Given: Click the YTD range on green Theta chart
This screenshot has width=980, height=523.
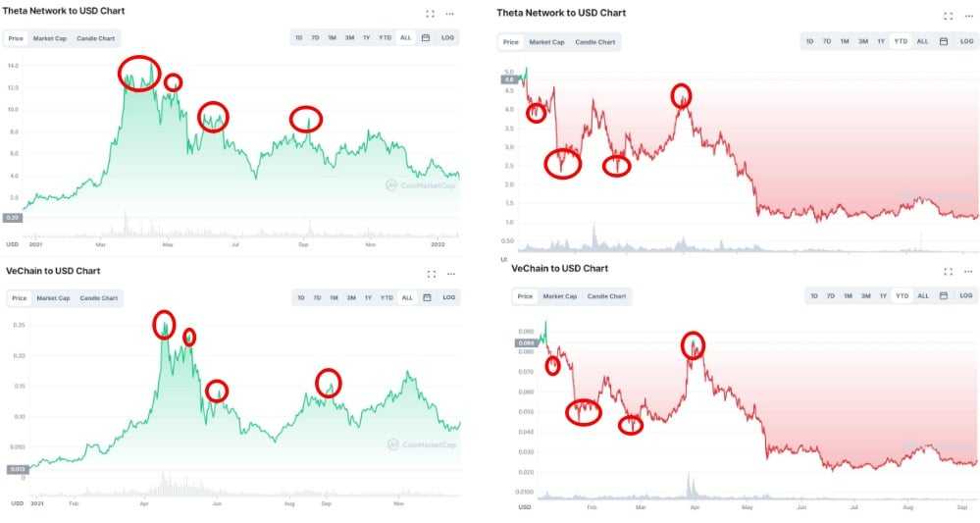Looking at the screenshot, I should coord(385,37).
